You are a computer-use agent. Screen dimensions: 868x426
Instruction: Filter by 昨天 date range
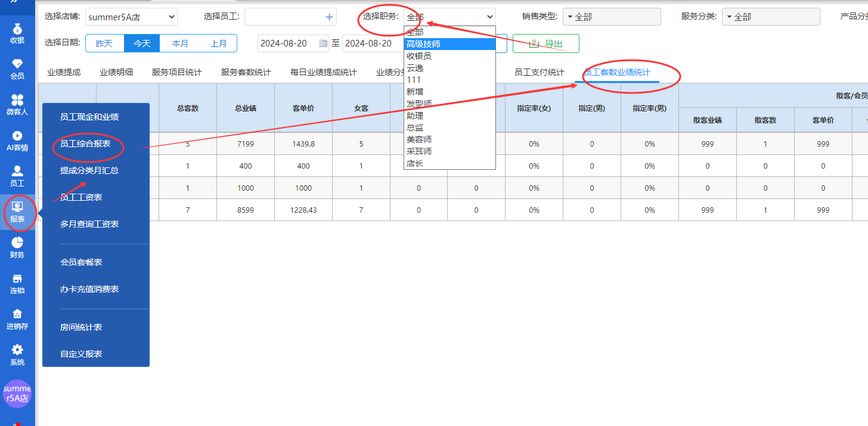click(104, 43)
